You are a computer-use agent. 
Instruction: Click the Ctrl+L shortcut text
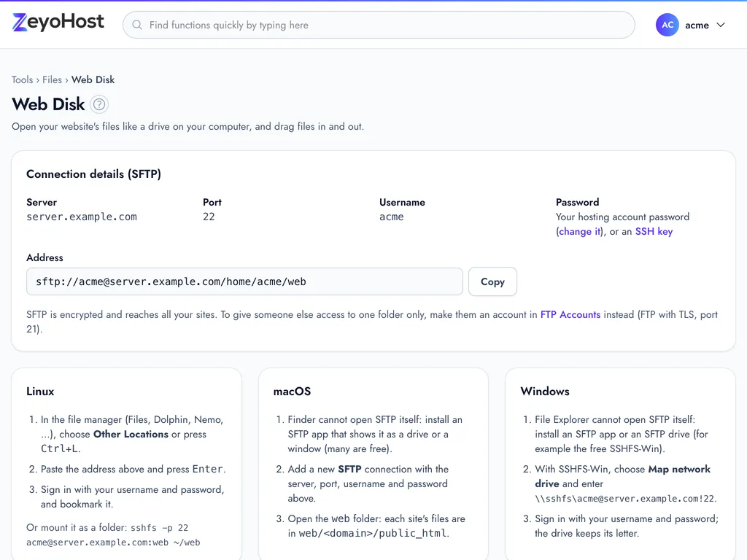(59, 448)
